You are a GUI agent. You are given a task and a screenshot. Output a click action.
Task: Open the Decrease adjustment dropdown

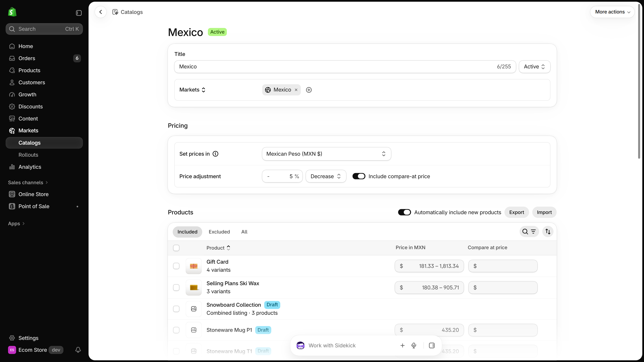click(x=326, y=176)
